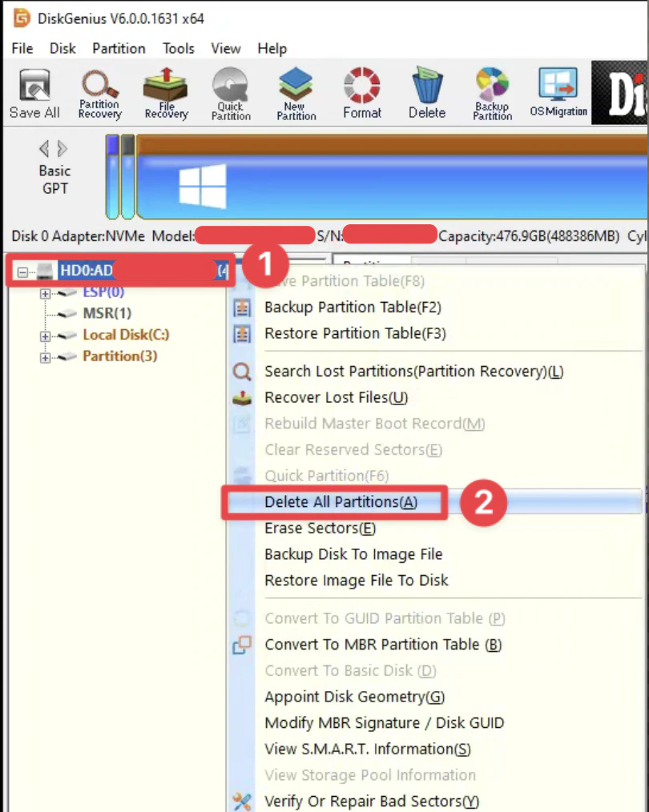Select Partition(3) in the tree
The width and height of the screenshot is (649, 812).
click(x=119, y=356)
